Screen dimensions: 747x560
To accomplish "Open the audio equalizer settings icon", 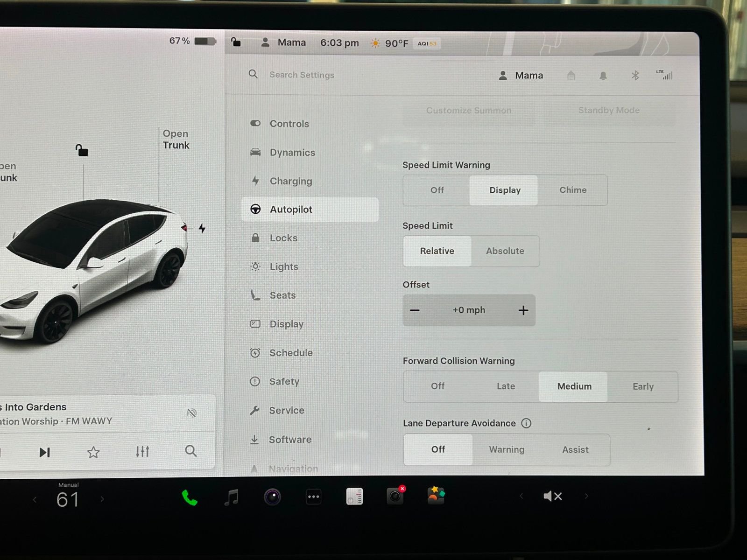I will [x=142, y=452].
